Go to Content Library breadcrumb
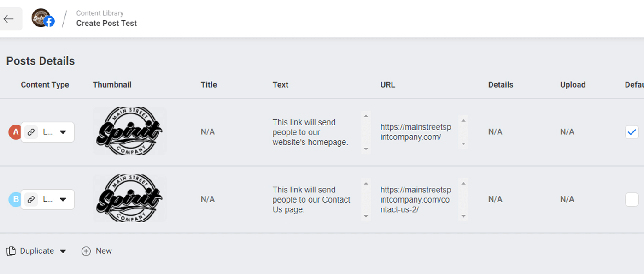This screenshot has width=644, height=274. [x=100, y=13]
